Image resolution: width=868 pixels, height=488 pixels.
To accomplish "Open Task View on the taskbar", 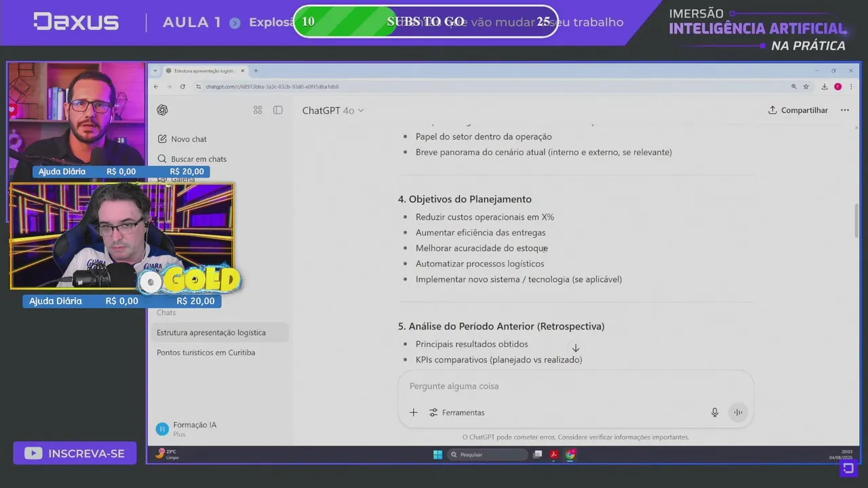I will point(538,455).
